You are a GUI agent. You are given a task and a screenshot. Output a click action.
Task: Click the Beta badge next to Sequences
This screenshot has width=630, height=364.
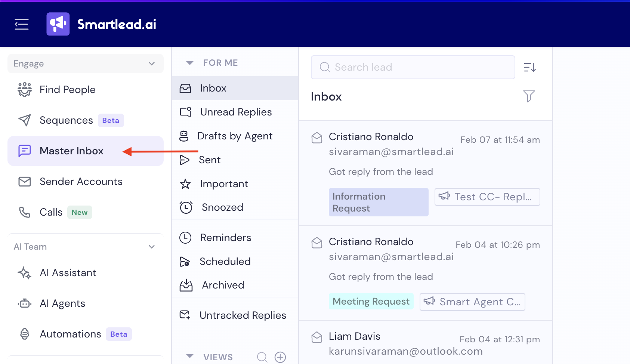click(x=111, y=120)
